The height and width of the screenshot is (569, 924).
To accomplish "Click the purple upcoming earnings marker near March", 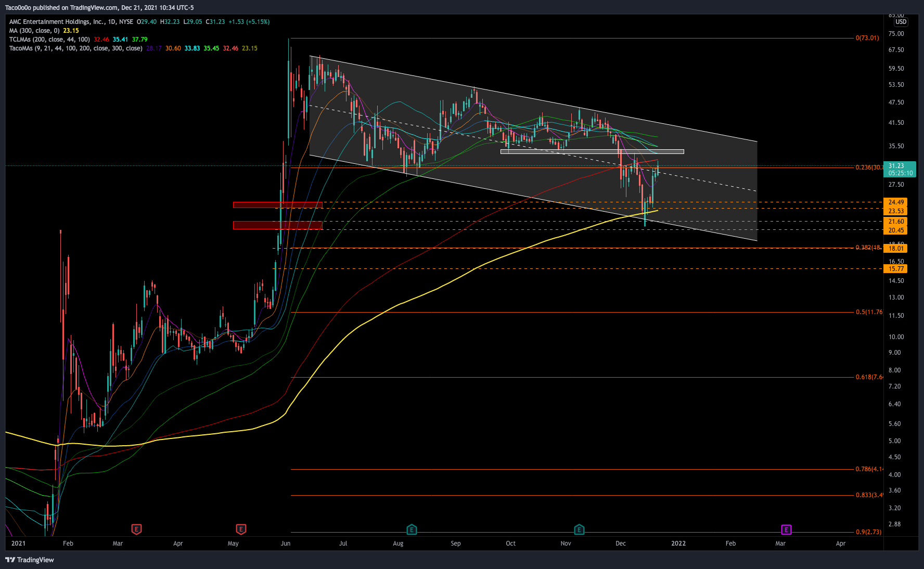I will (786, 530).
